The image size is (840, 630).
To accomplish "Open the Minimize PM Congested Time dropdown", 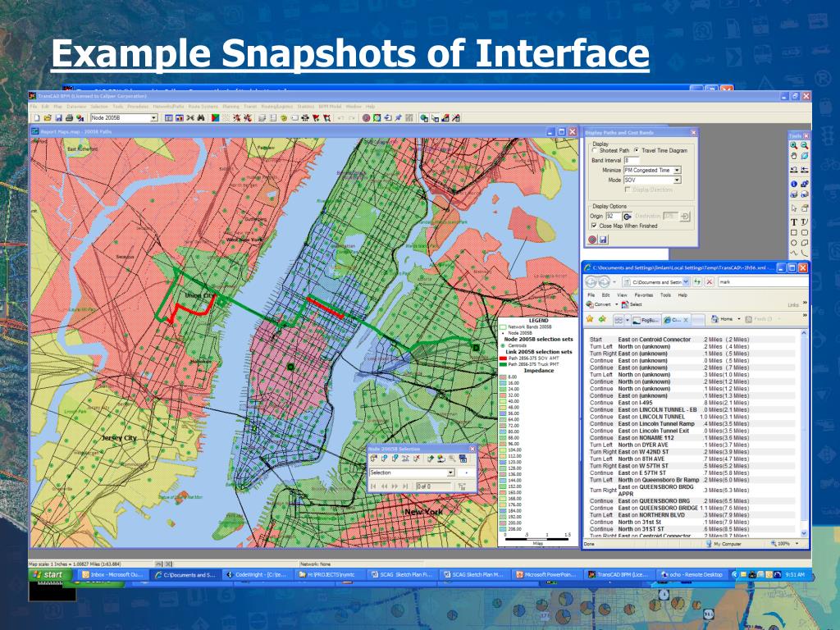I will 677,170.
